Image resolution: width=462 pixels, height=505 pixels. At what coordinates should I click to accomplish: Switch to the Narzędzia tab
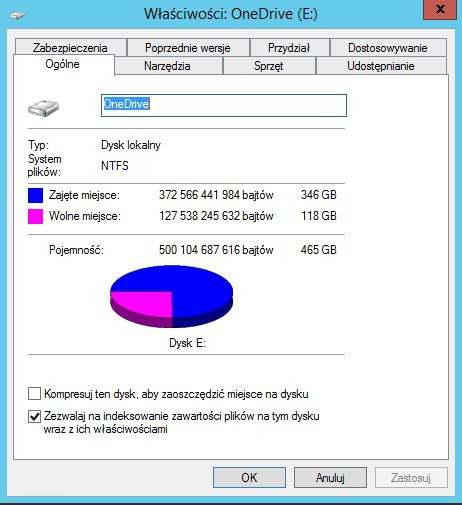point(167,66)
